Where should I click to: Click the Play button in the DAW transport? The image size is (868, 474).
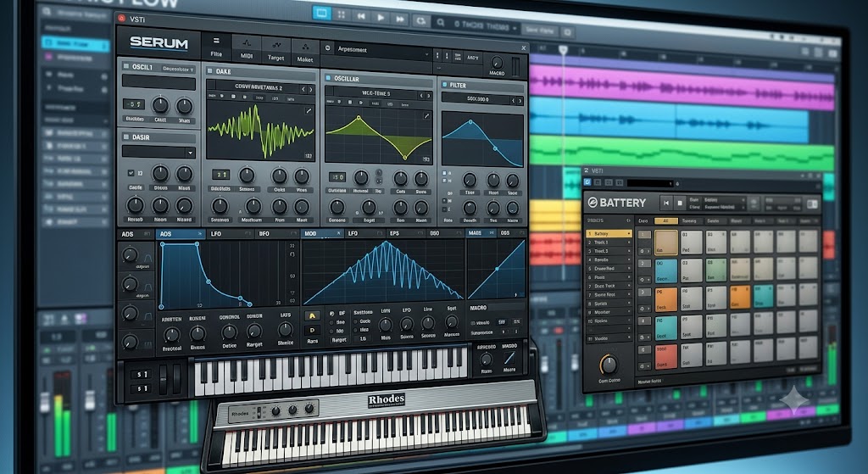point(381,18)
